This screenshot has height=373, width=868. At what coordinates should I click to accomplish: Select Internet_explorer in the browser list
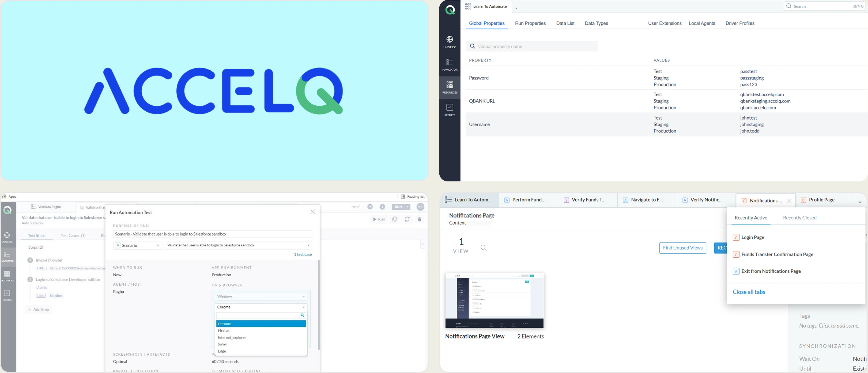click(261, 337)
